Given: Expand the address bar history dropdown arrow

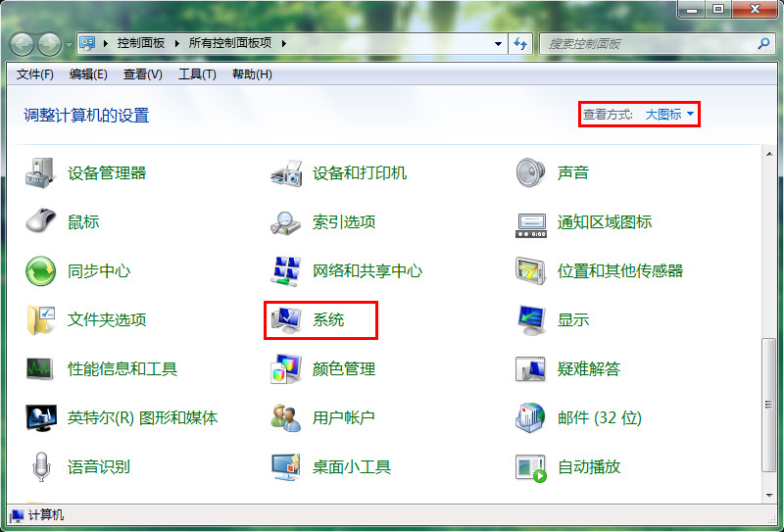Looking at the screenshot, I should point(498,44).
